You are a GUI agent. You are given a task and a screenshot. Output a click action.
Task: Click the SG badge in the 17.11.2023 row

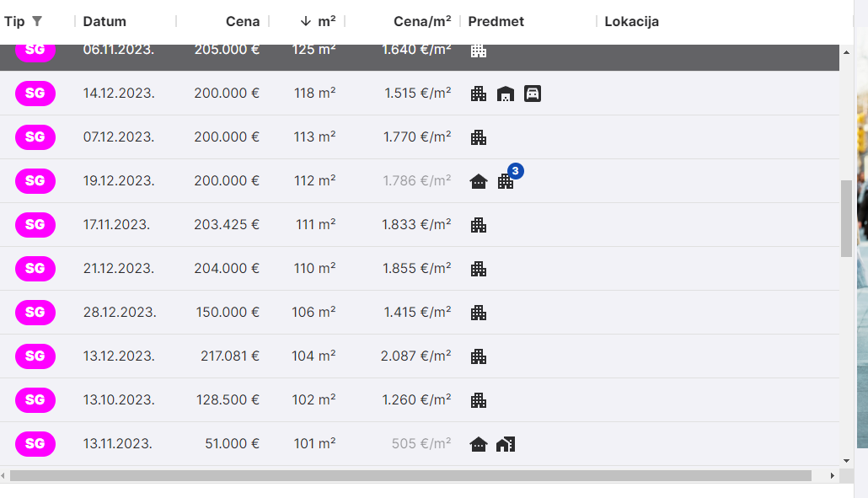pyautogui.click(x=35, y=225)
